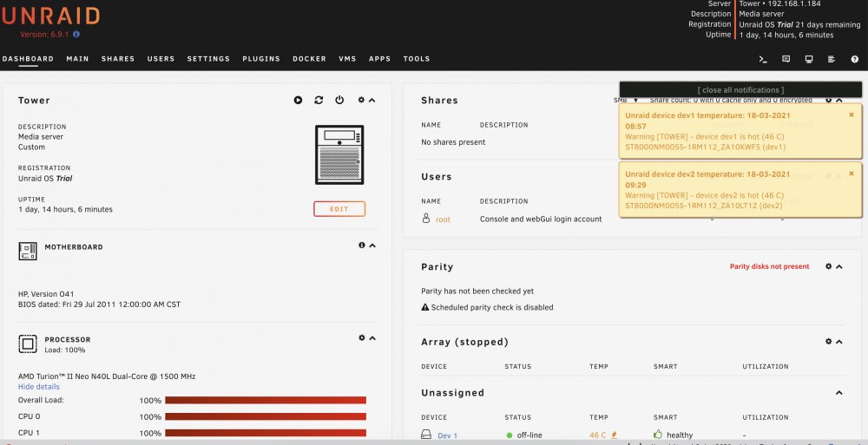Open Array panel settings gear
Screen dimensions: 868x445
[x=829, y=342]
